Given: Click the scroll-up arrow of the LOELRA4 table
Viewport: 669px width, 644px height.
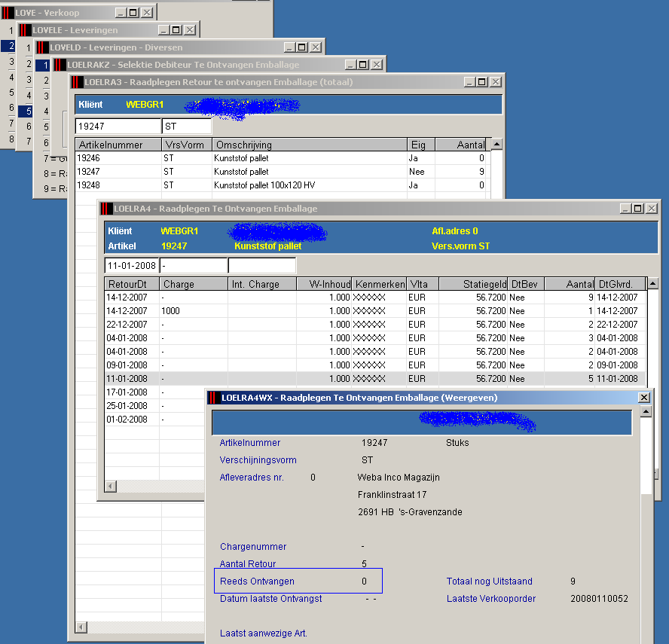Looking at the screenshot, I should pos(652,283).
